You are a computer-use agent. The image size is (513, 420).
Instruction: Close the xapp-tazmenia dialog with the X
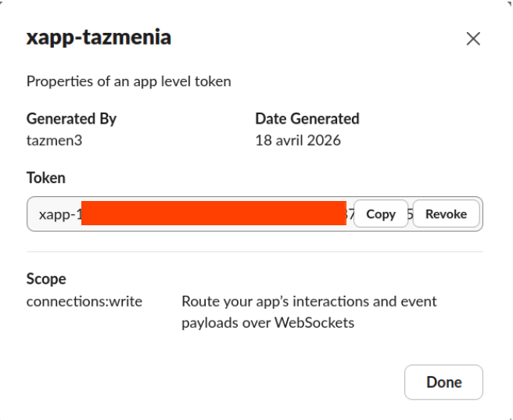point(473,39)
